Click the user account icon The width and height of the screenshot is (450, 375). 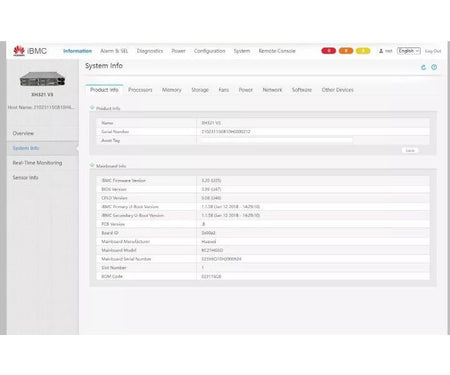point(381,51)
